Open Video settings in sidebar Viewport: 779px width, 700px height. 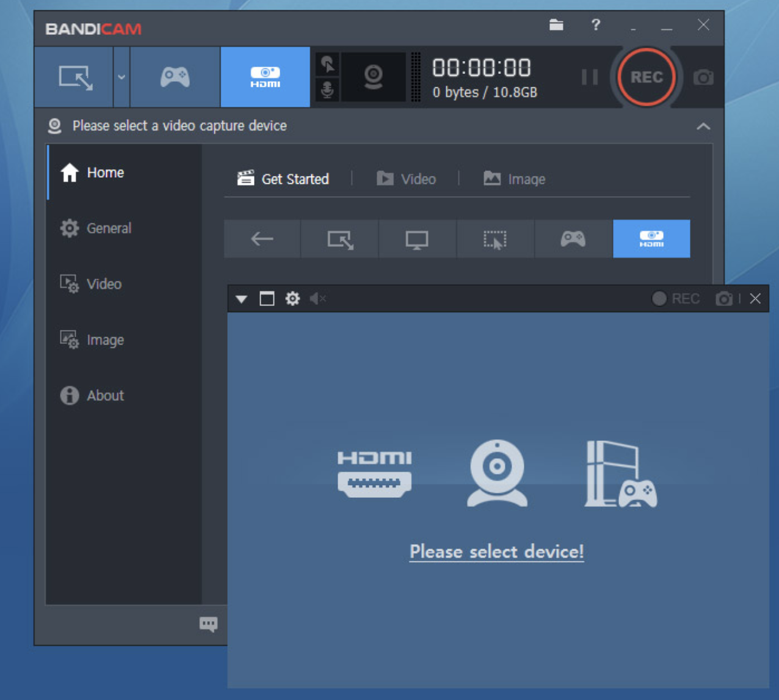[125, 284]
